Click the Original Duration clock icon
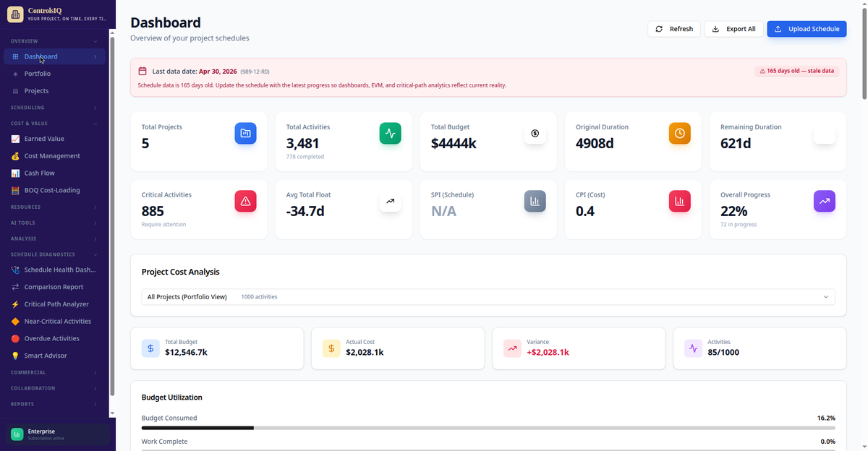This screenshot has height=451, width=868. point(679,133)
